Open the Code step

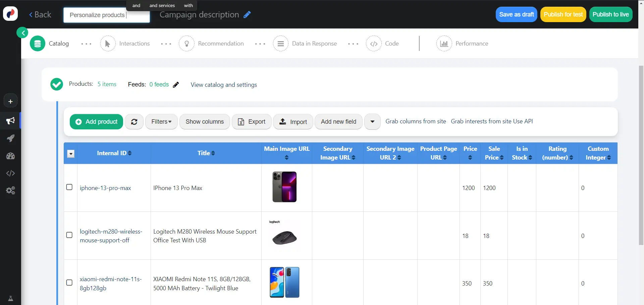tap(382, 44)
